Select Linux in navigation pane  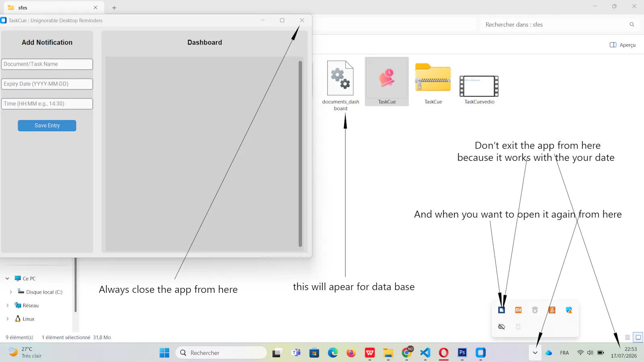(x=25, y=319)
